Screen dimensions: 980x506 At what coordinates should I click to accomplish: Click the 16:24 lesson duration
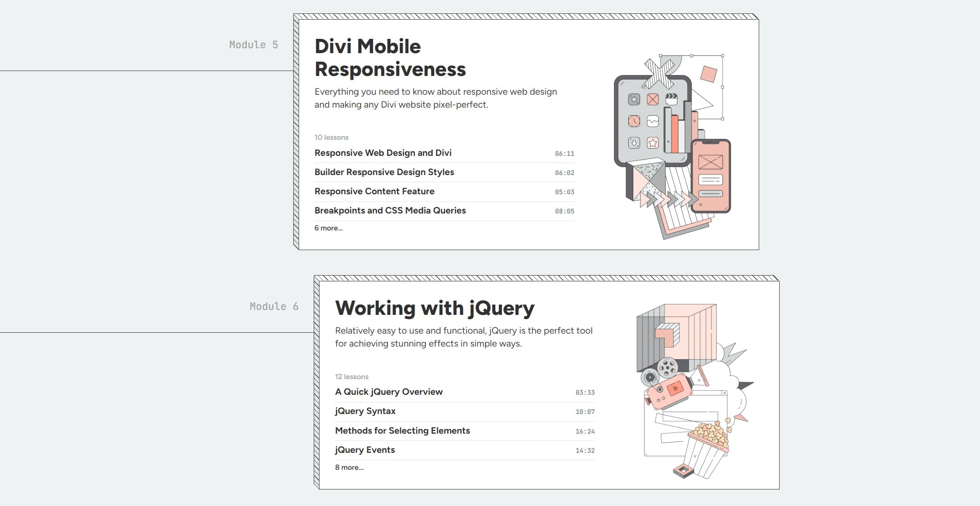pos(585,431)
